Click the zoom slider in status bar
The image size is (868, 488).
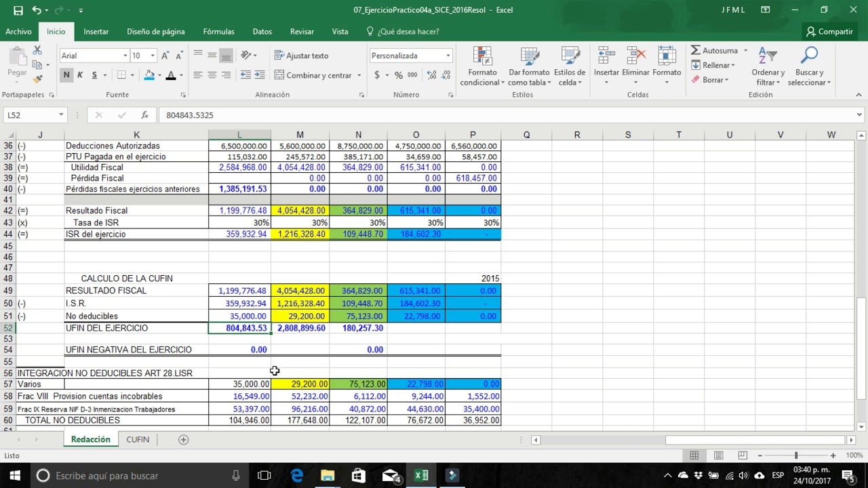(x=796, y=455)
